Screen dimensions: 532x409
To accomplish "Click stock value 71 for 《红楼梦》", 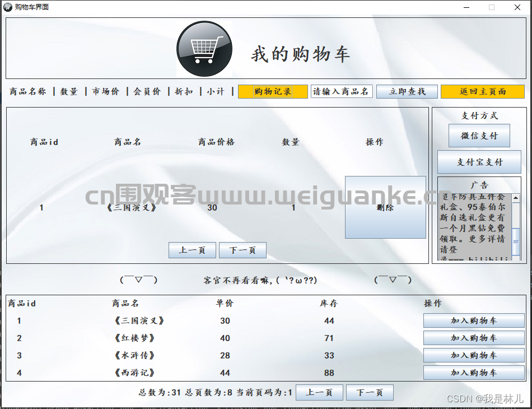I will (x=329, y=338).
